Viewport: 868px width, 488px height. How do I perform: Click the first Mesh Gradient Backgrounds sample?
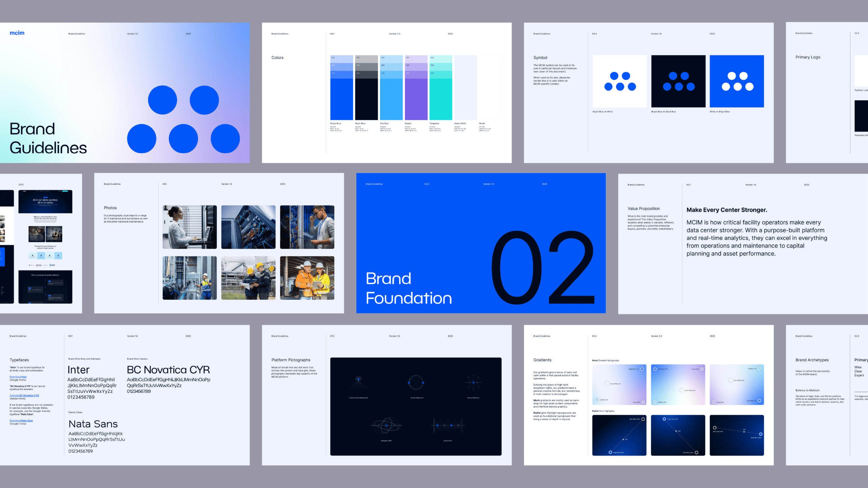click(x=619, y=385)
